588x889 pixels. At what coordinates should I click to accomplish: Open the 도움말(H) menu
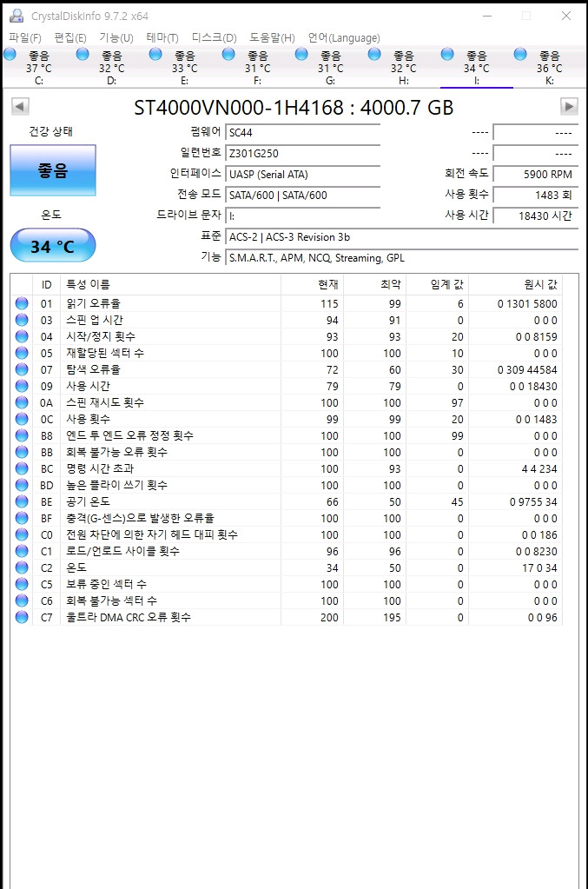tap(272, 38)
